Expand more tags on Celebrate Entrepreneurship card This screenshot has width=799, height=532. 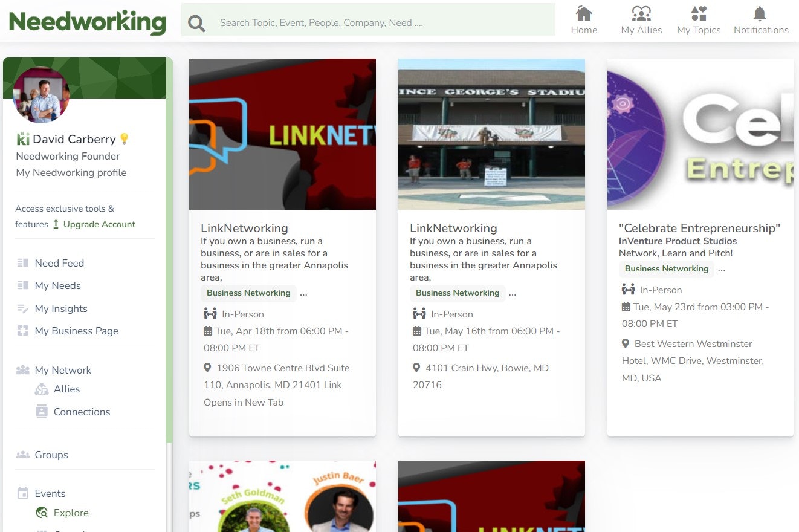(722, 269)
